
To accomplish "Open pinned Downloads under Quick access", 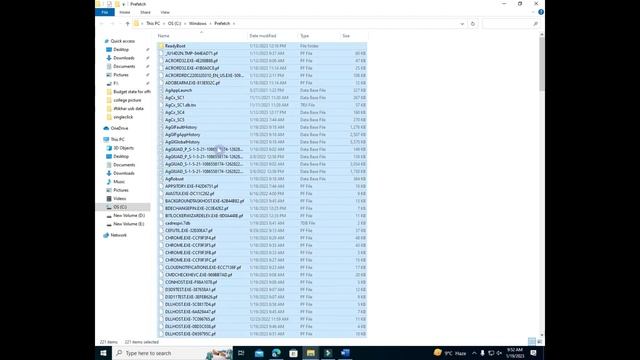I will (x=124, y=58).
